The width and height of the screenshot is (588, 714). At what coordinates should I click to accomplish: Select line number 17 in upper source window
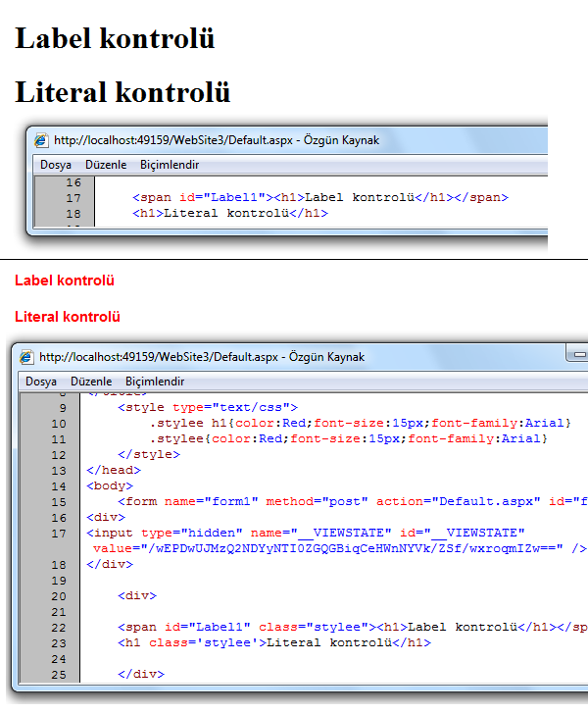click(73, 198)
